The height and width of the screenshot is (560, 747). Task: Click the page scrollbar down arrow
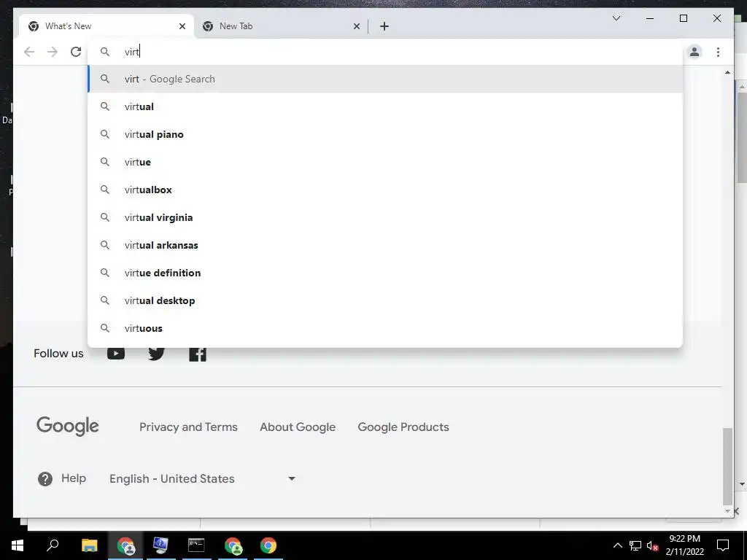pos(727,510)
